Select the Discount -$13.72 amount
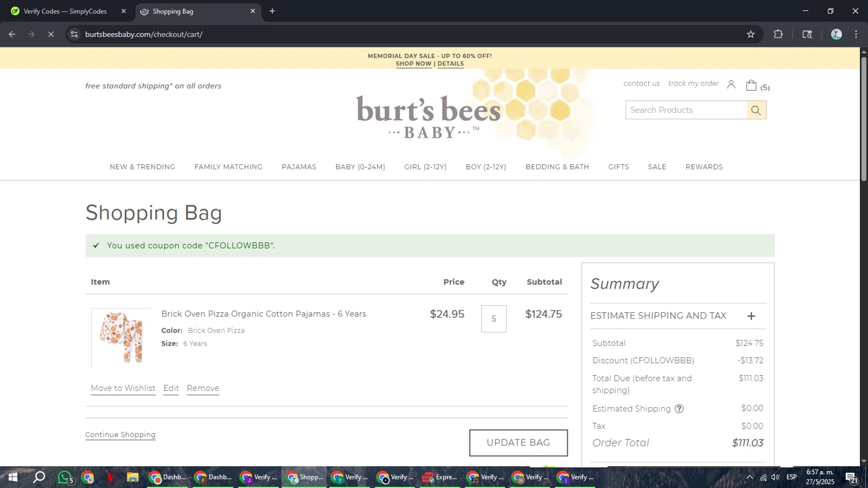Viewport: 868px width, 488px height. pos(751,361)
